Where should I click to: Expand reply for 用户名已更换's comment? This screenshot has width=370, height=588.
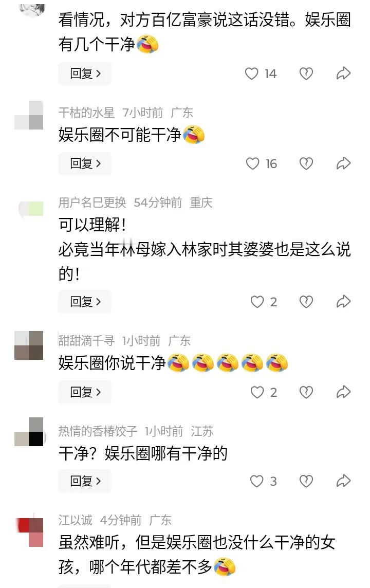pyautogui.click(x=85, y=302)
